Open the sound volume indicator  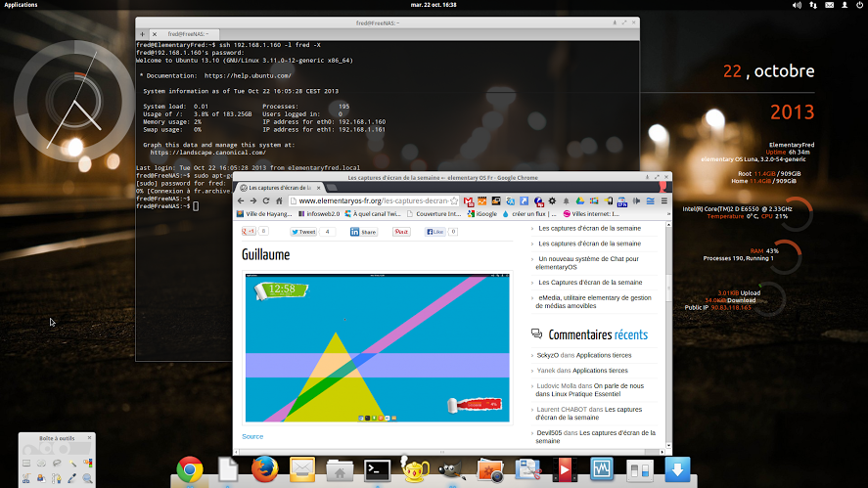797,5
